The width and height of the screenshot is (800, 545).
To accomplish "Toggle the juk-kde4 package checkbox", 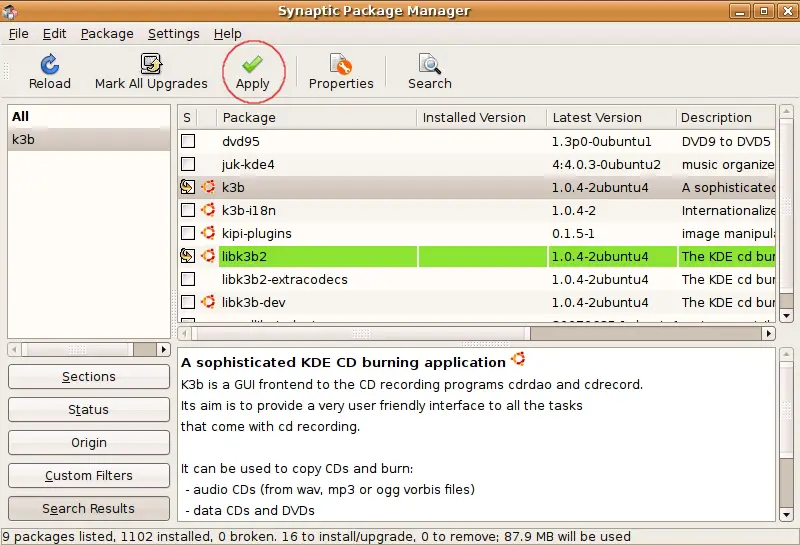I will [188, 164].
